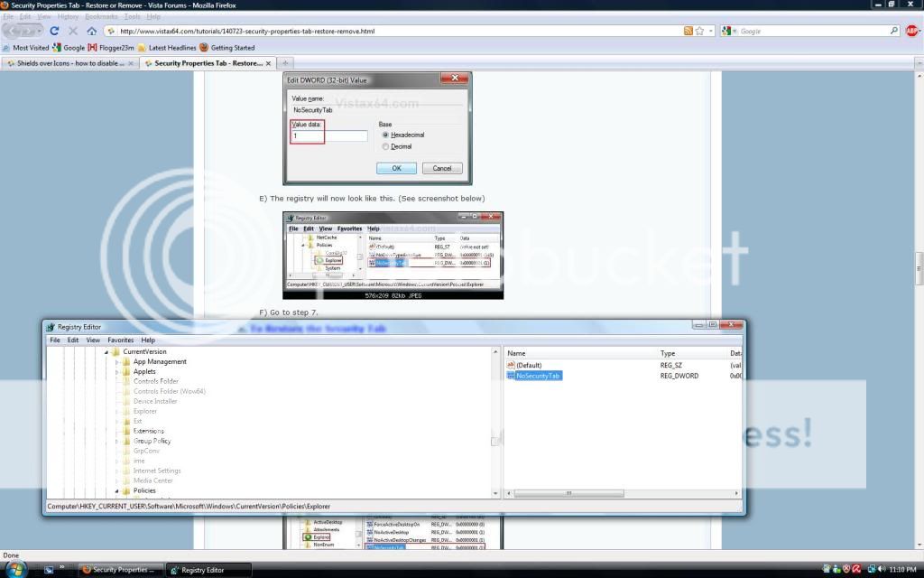This screenshot has height=578, width=924.
Task: Click the horizontal scrollbar in values pane
Action: pos(568,493)
